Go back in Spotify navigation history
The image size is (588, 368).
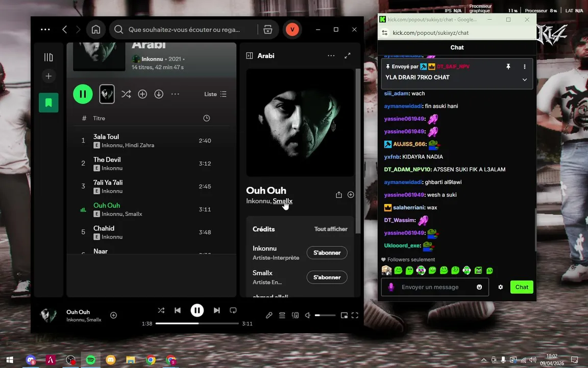click(x=64, y=29)
